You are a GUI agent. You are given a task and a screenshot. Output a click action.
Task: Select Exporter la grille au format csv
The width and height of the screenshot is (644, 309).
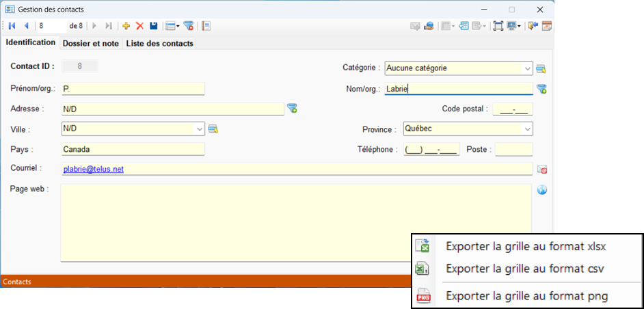524,269
